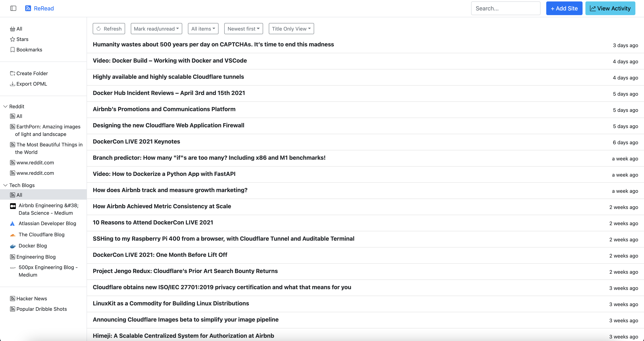Click the Add Site button
The width and height of the screenshot is (644, 341).
click(x=564, y=8)
